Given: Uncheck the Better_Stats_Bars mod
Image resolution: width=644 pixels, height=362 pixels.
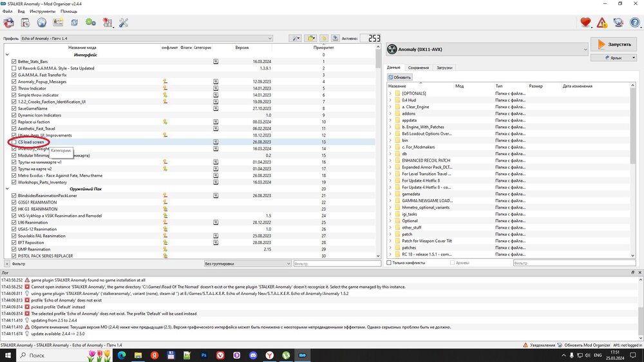Looking at the screenshot, I should coord(14,62).
